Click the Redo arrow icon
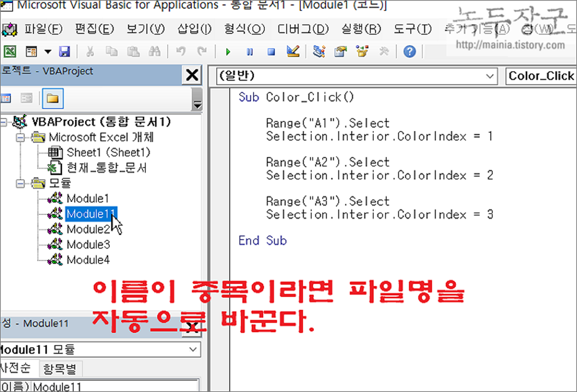The height and width of the screenshot is (392, 577). (202, 51)
